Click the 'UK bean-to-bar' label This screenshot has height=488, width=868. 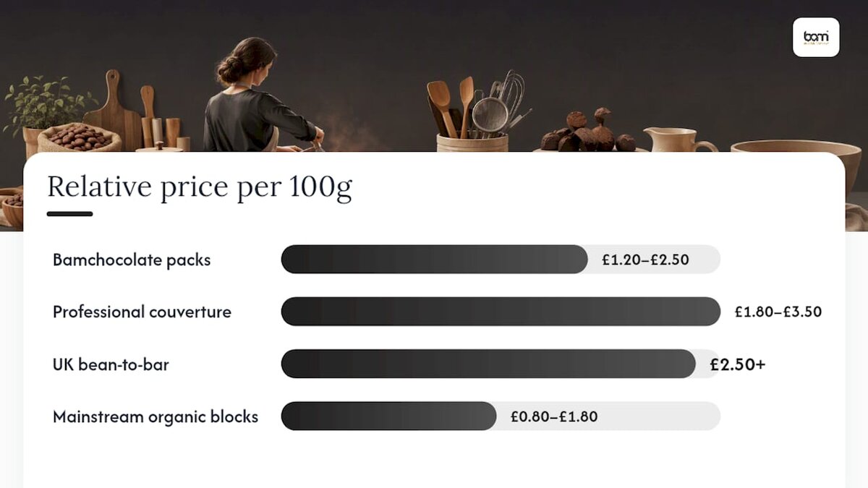111,364
